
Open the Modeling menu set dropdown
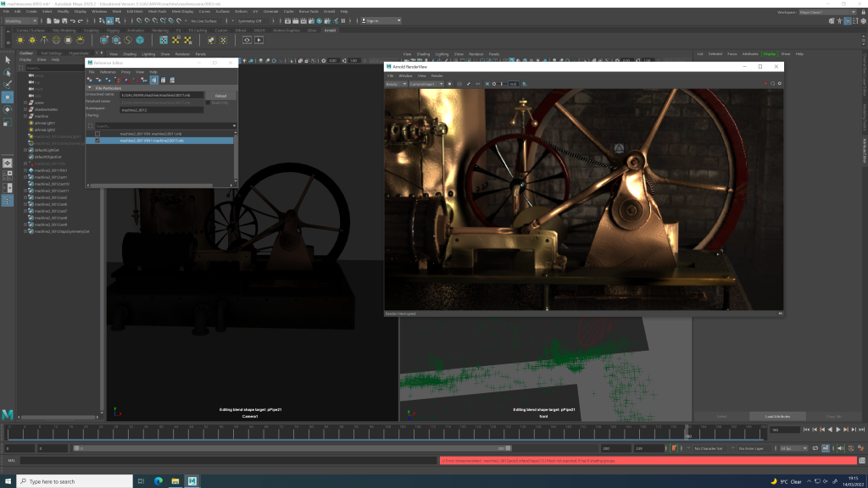[20, 21]
